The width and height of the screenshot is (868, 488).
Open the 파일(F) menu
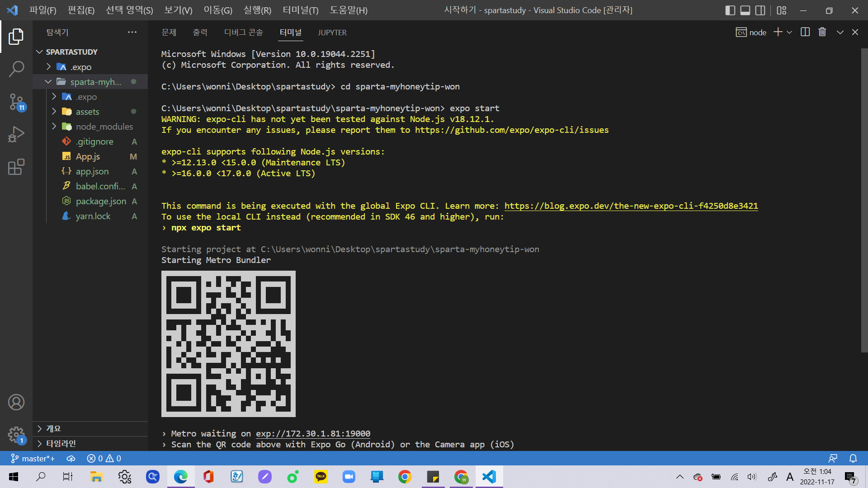[43, 10]
